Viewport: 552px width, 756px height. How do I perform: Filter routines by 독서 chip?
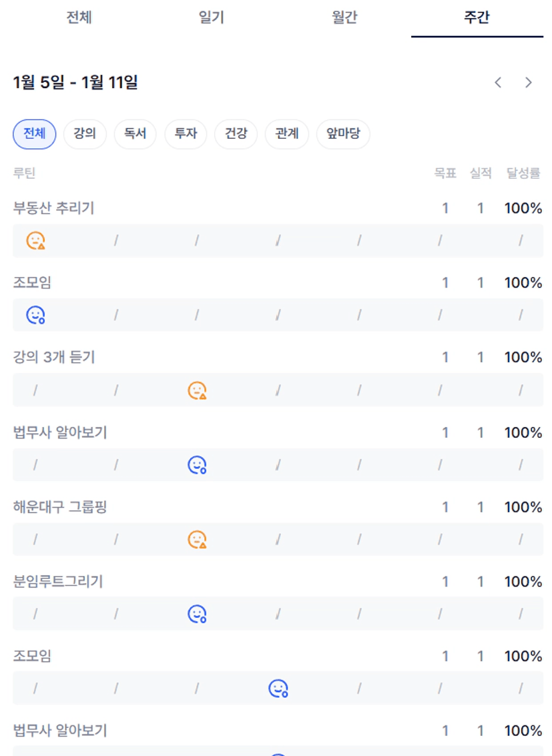pos(135,134)
